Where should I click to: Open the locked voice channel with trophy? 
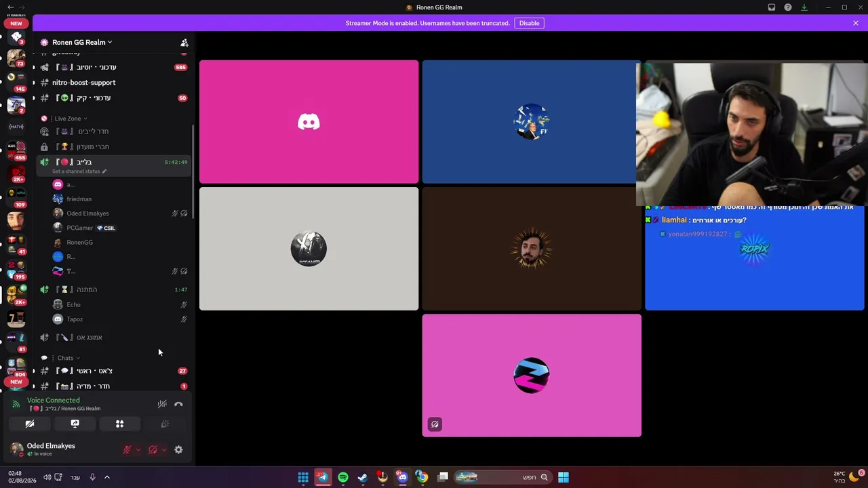tap(113, 146)
